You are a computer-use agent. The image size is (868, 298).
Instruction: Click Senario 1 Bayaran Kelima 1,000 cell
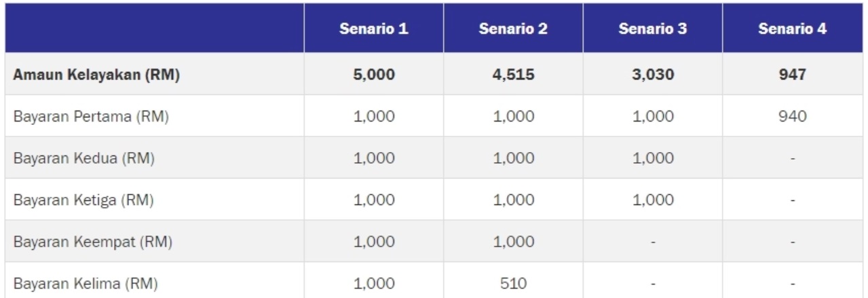374,284
